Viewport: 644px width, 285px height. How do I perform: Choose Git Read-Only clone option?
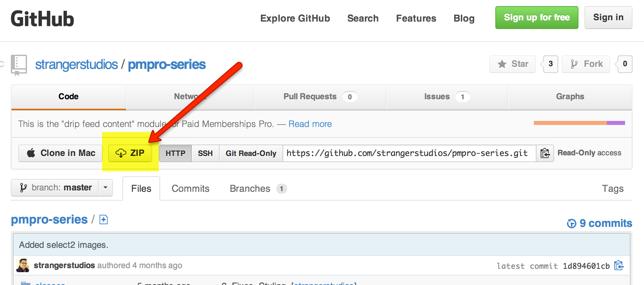point(251,153)
